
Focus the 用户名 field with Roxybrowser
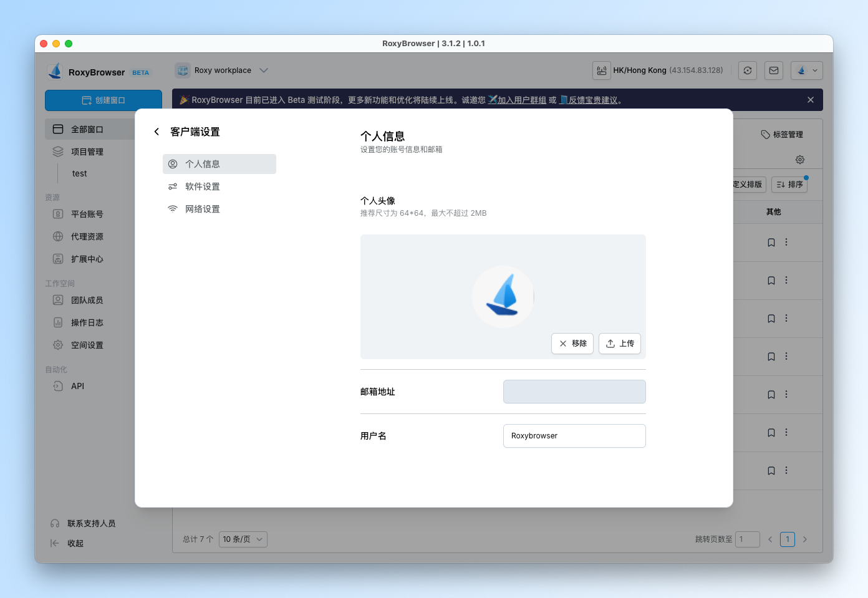point(574,436)
